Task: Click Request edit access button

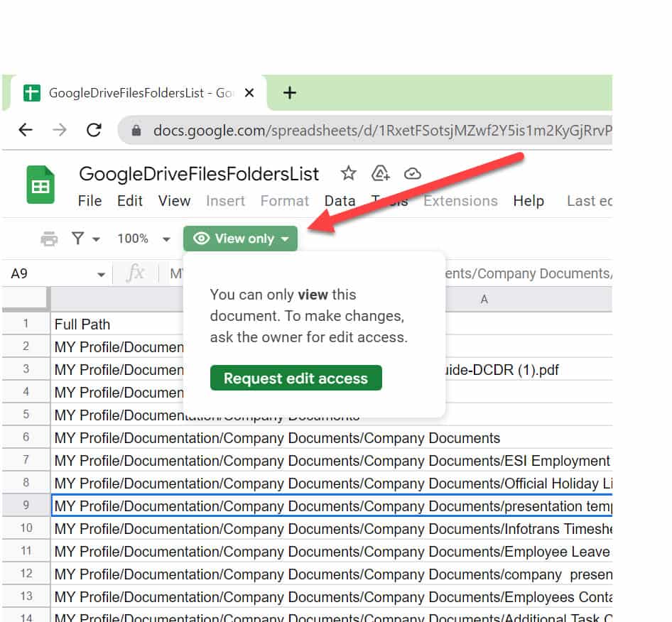Action: [x=296, y=378]
